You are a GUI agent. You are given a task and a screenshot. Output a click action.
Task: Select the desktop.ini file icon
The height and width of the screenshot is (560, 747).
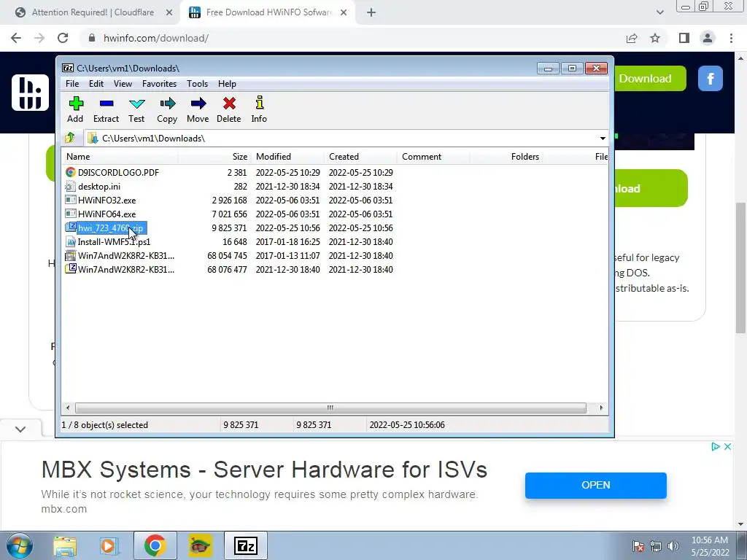tap(71, 186)
